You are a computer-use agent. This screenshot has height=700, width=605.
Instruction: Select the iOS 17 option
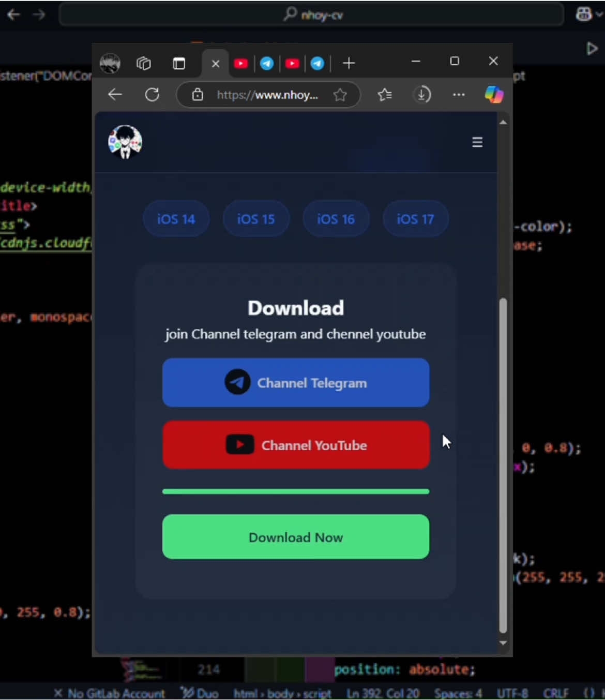[x=415, y=219]
